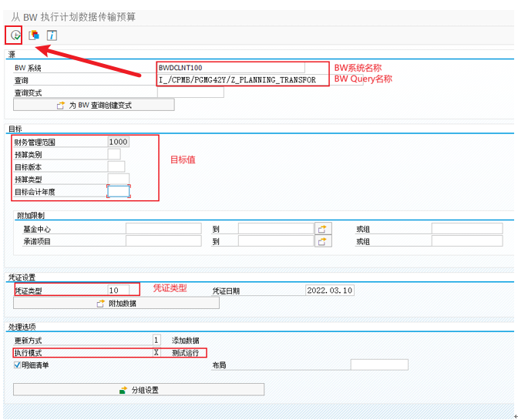Click the 添加数据 text

click(185, 341)
